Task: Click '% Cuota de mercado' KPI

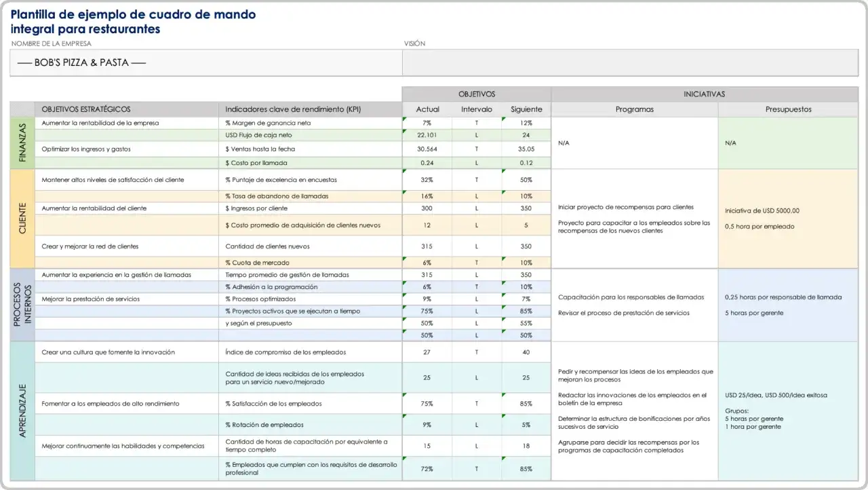Action: pyautogui.click(x=257, y=263)
